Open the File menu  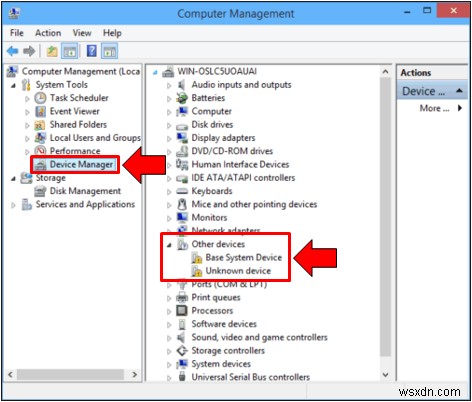[17, 33]
